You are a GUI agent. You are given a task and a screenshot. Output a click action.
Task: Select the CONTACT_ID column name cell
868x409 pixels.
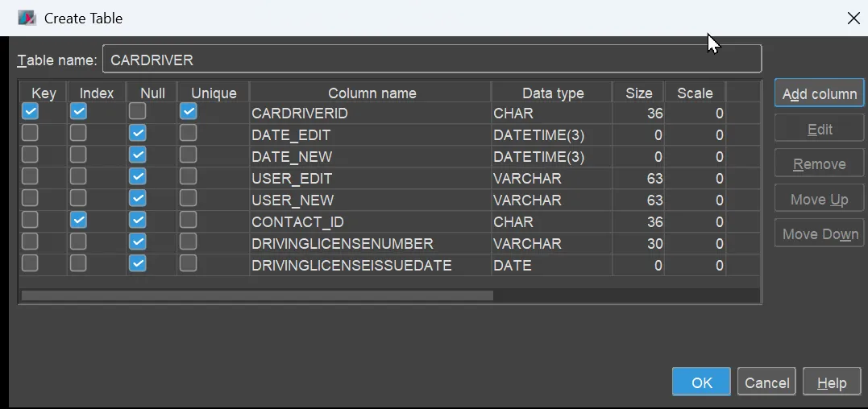pos(371,221)
